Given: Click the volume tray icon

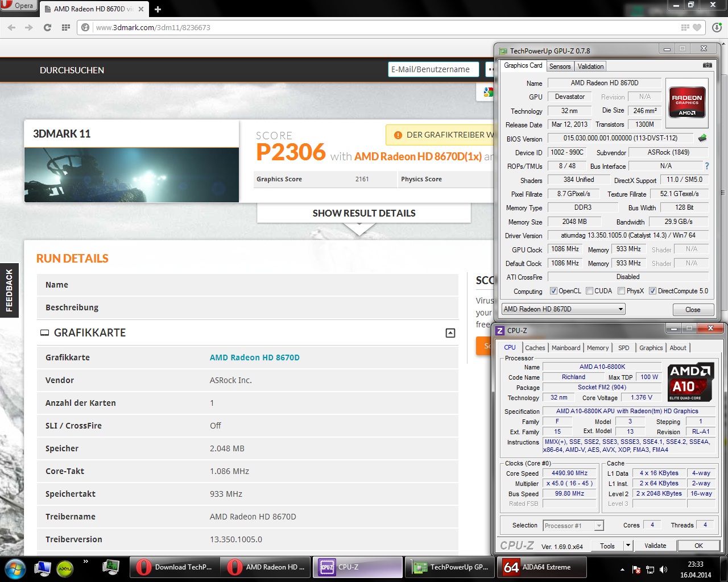Looking at the screenshot, I should (x=663, y=569).
